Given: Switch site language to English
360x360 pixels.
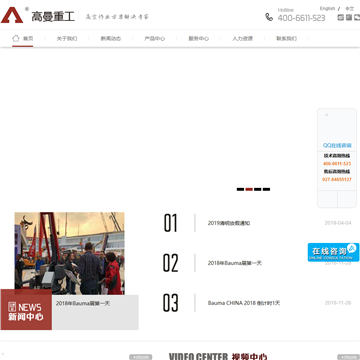Looking at the screenshot, I should (327, 9).
